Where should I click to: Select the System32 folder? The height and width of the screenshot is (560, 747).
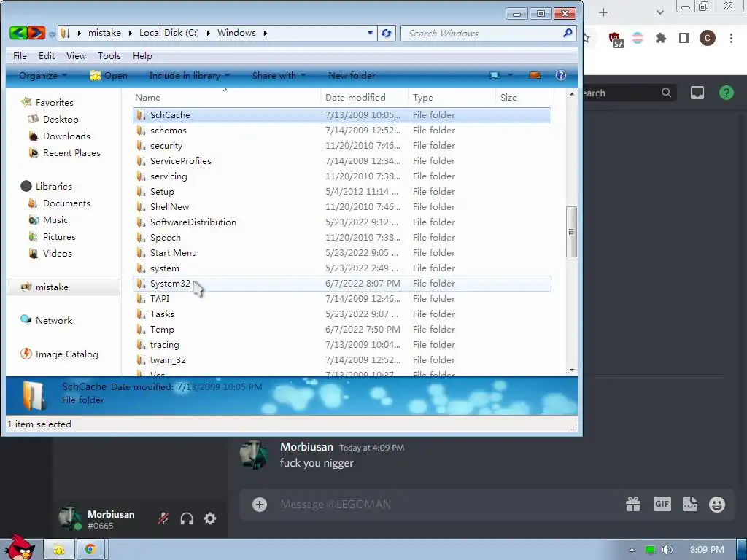341,284
